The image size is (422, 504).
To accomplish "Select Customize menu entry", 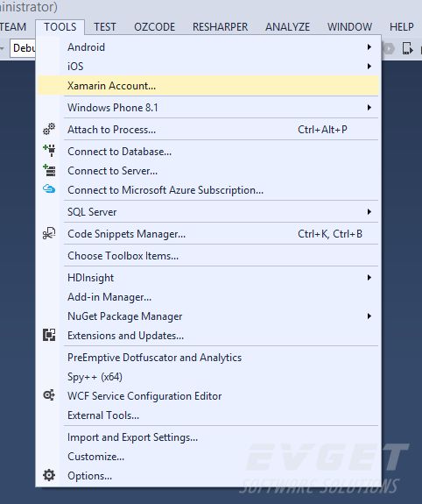I will click(x=208, y=457).
